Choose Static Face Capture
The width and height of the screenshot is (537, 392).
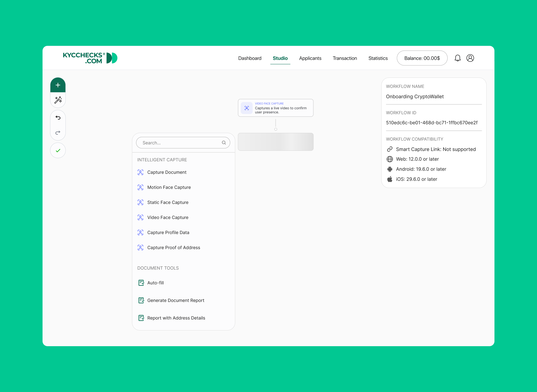168,202
